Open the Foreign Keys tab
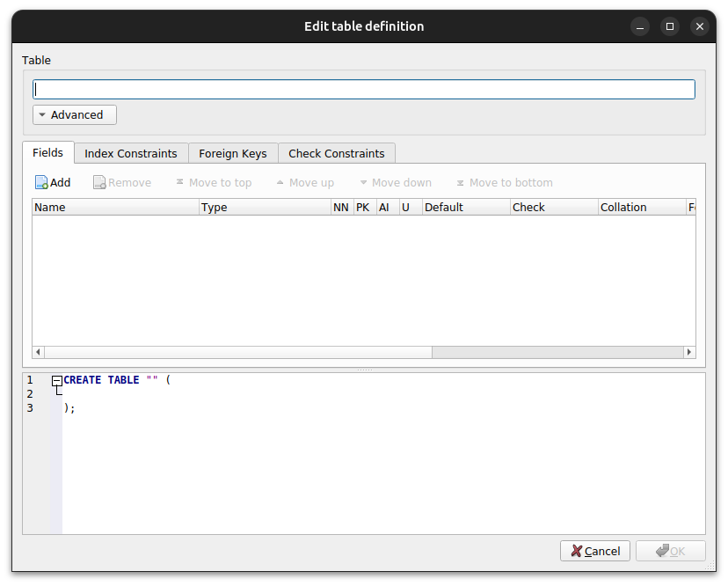The height and width of the screenshot is (586, 728). pyautogui.click(x=232, y=153)
